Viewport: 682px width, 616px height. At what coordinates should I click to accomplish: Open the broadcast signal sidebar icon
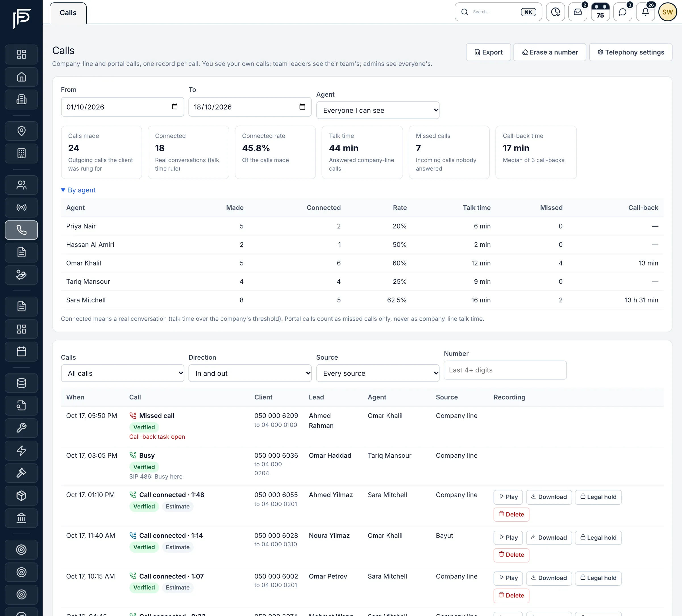pyautogui.click(x=21, y=208)
